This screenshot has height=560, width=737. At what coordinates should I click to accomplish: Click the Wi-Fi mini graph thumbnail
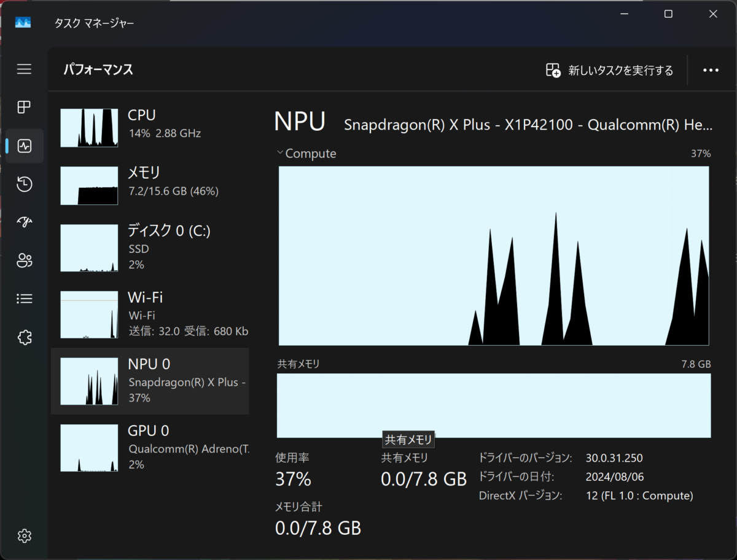[89, 314]
